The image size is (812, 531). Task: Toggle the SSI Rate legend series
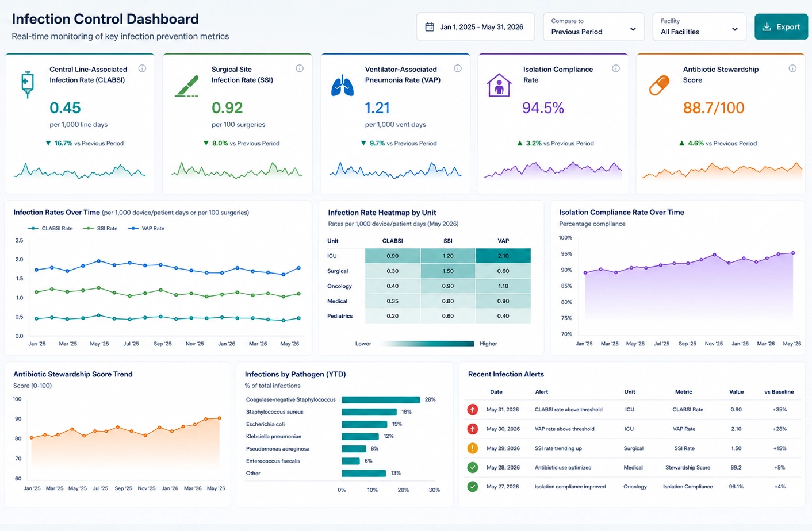click(100, 228)
